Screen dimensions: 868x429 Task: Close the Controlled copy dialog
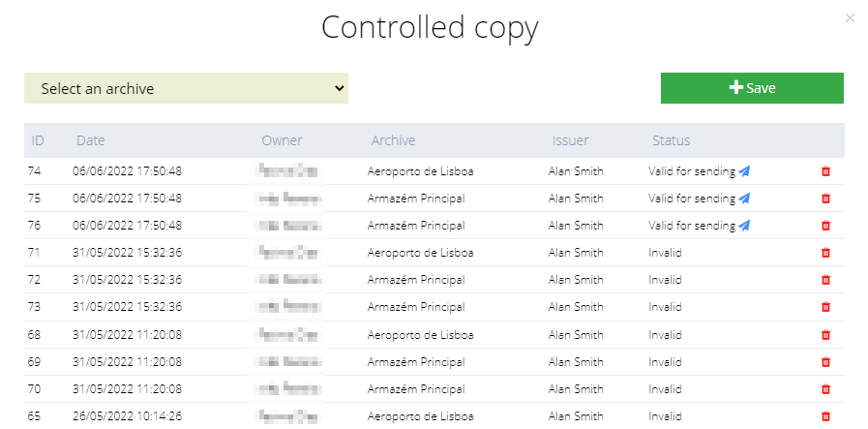[x=850, y=18]
